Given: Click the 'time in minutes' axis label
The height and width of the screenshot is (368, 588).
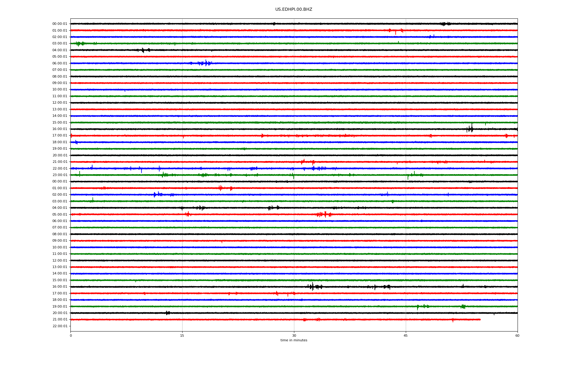Looking at the screenshot, I should pos(293,340).
